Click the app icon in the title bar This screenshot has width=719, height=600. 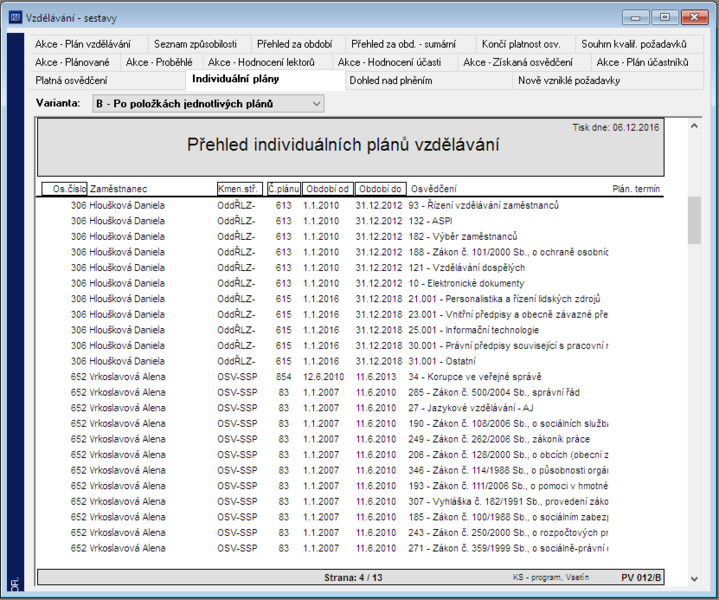pyautogui.click(x=15, y=17)
